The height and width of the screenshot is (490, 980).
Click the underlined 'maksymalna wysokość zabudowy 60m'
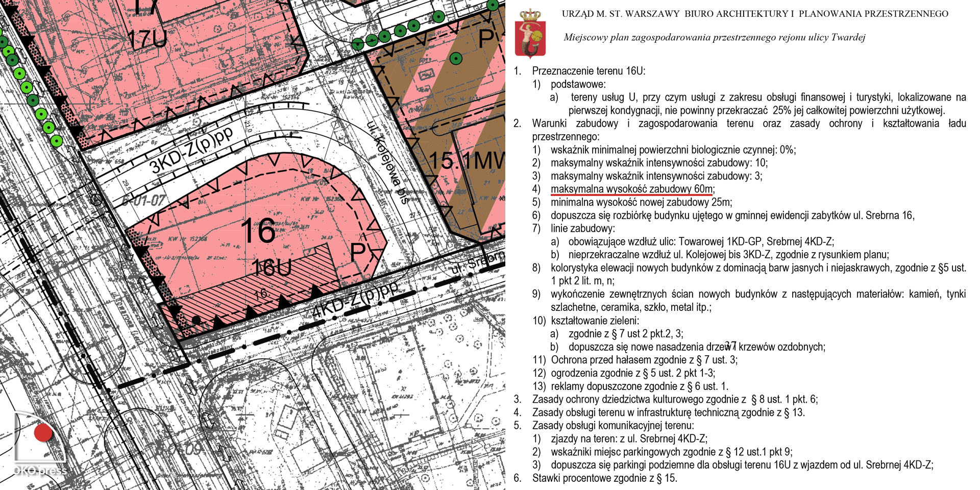[632, 189]
